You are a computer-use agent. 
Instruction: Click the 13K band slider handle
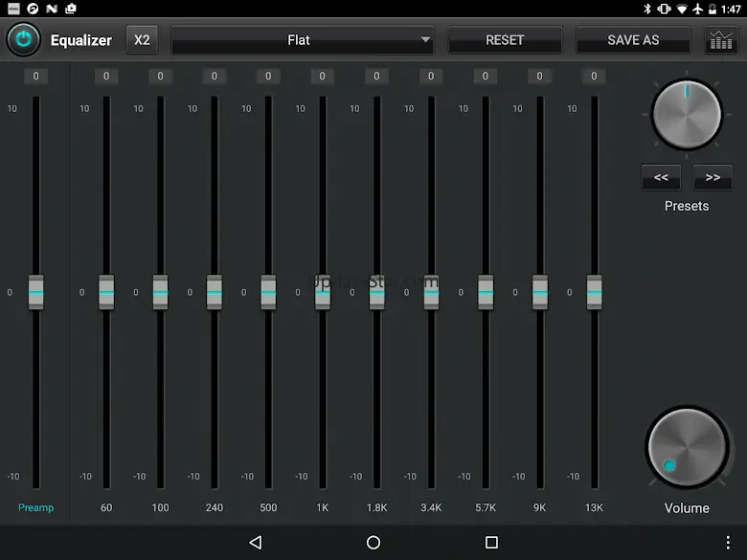click(594, 292)
